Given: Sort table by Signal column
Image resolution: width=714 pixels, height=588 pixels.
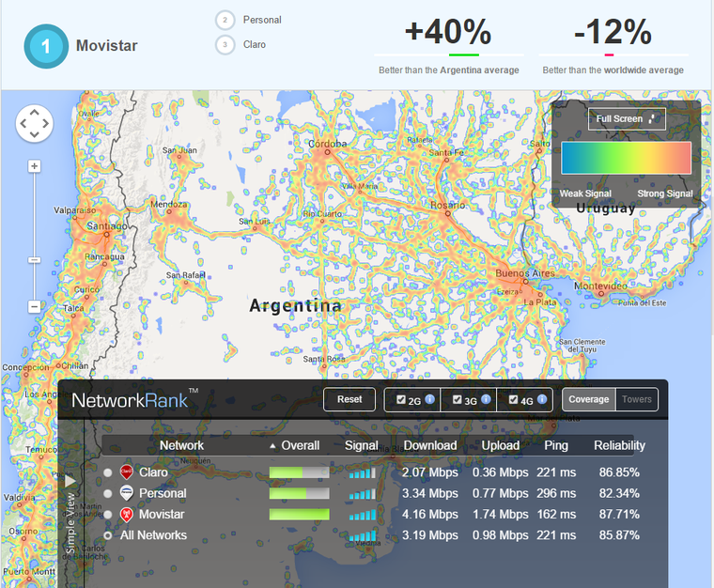Looking at the screenshot, I should (361, 445).
